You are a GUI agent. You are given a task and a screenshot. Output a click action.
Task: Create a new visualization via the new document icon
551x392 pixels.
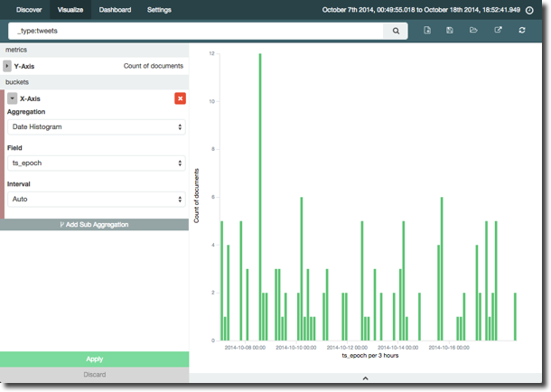427,31
